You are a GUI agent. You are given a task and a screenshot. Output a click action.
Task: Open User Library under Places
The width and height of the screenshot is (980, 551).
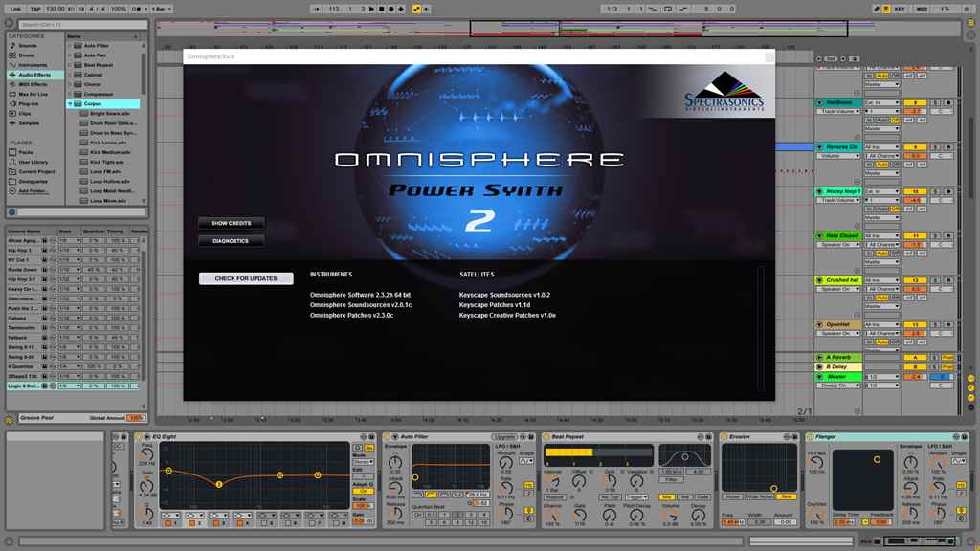pyautogui.click(x=33, y=162)
